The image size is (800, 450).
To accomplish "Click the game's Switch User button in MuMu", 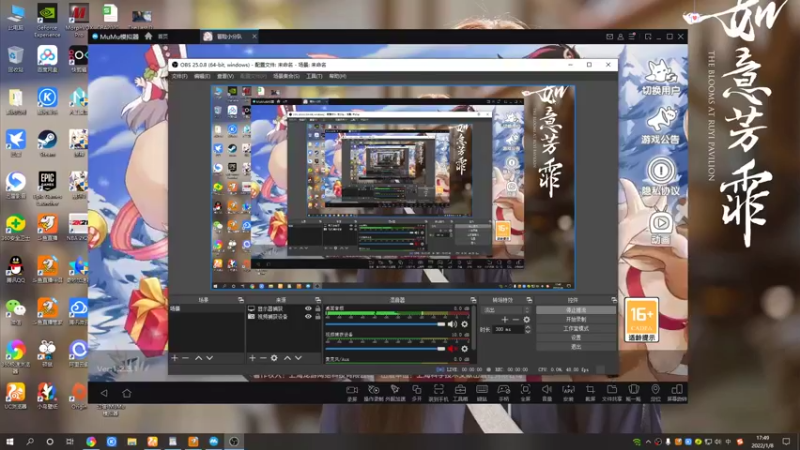I will tap(661, 78).
